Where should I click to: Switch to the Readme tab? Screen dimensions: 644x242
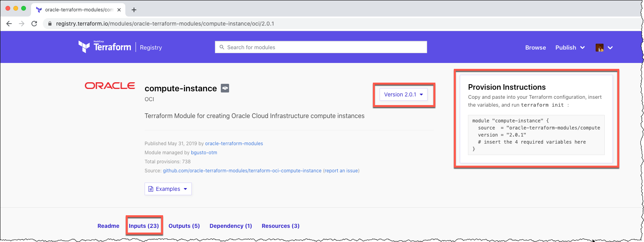tap(108, 226)
